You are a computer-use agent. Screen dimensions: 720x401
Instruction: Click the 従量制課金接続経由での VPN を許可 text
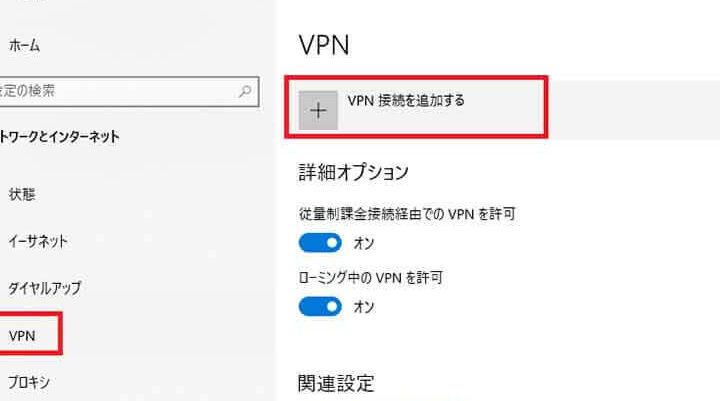pos(407,214)
